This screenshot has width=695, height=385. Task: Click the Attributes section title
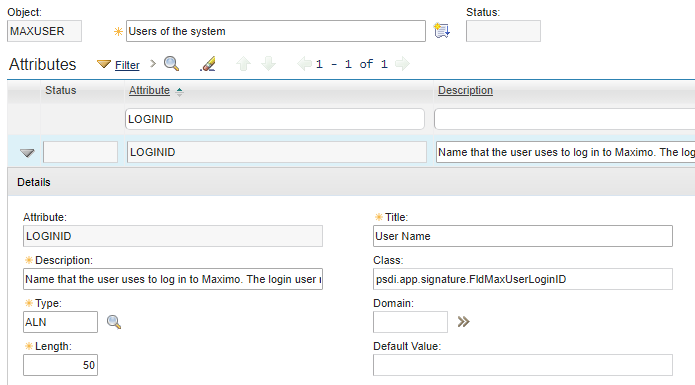43,64
